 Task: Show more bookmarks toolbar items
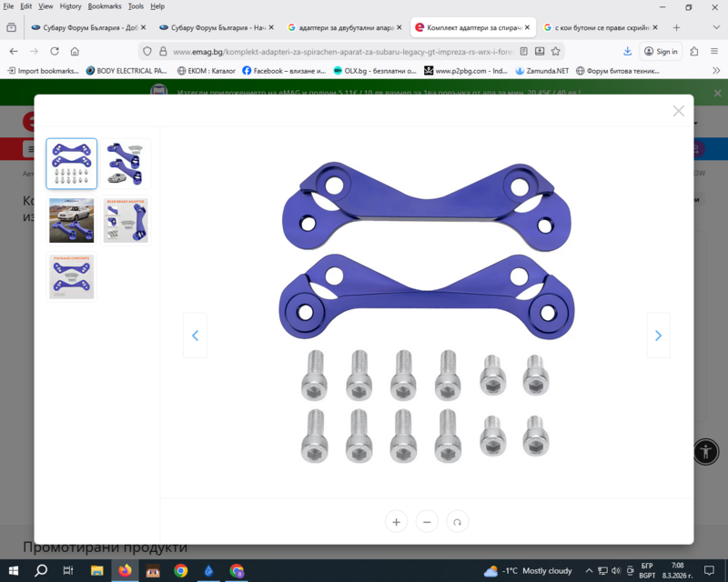[x=716, y=71]
